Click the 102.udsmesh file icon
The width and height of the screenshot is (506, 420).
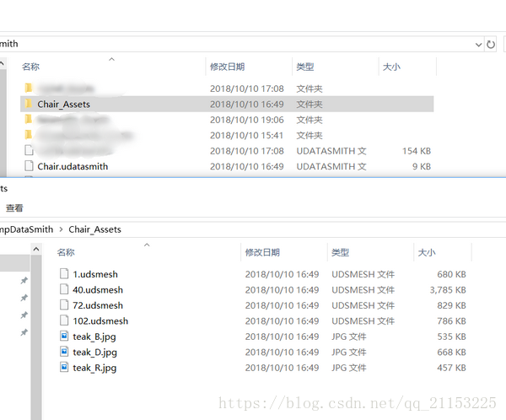[x=64, y=321]
